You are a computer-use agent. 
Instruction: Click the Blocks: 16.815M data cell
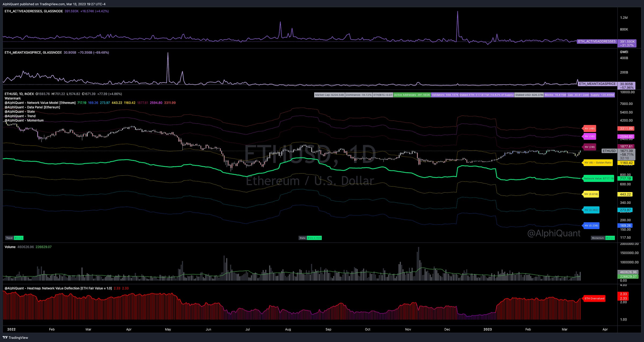click(555, 95)
